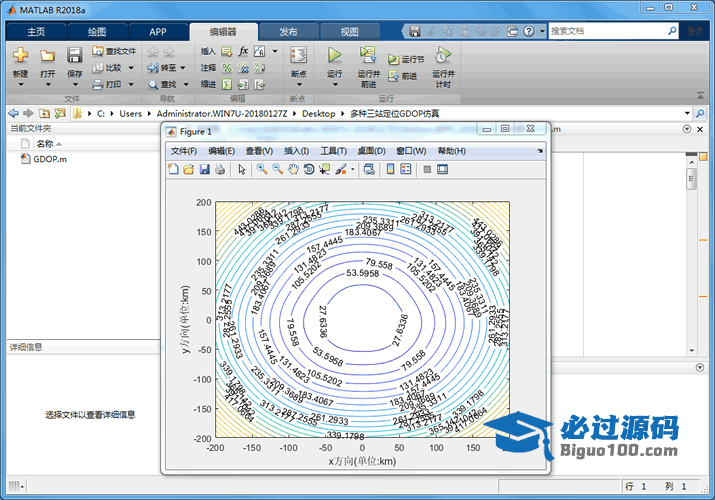715x500 pixels.
Task: Click the uncomment percent icon with the X
Action: pyautogui.click(x=244, y=68)
